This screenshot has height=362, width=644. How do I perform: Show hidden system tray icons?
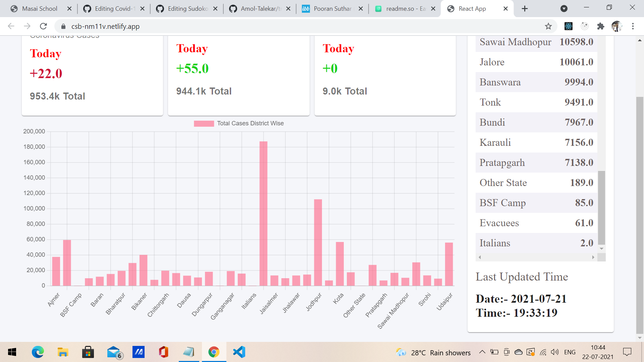(x=482, y=352)
